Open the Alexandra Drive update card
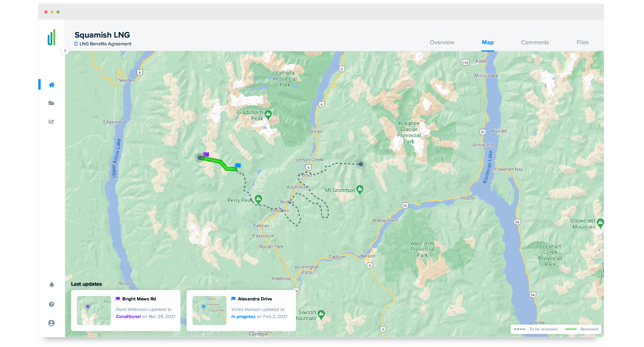 (241, 310)
